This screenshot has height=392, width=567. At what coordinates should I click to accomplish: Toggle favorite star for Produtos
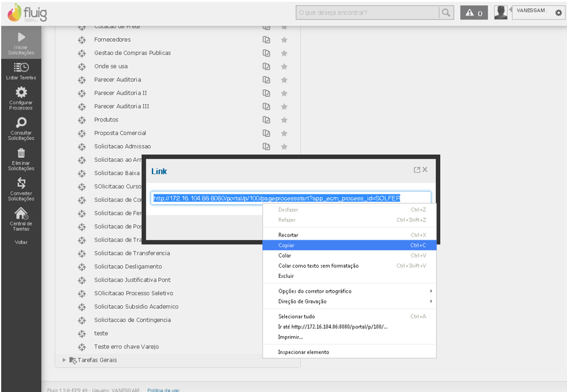point(284,120)
